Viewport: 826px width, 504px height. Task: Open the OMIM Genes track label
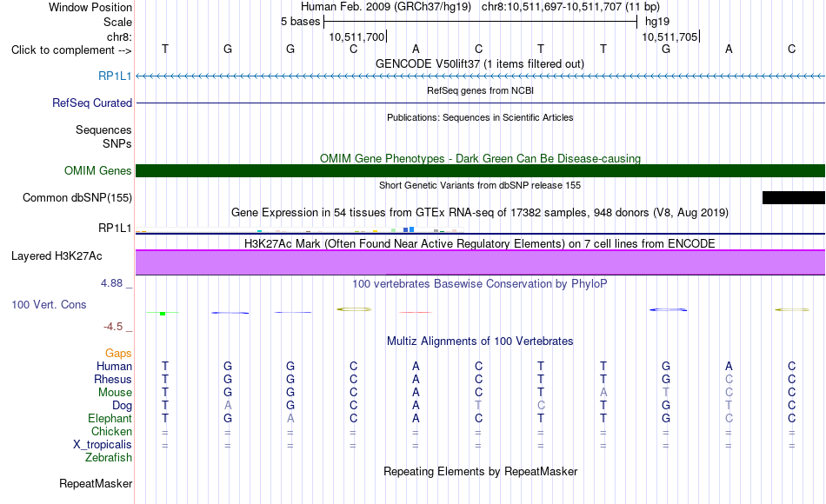(x=98, y=170)
